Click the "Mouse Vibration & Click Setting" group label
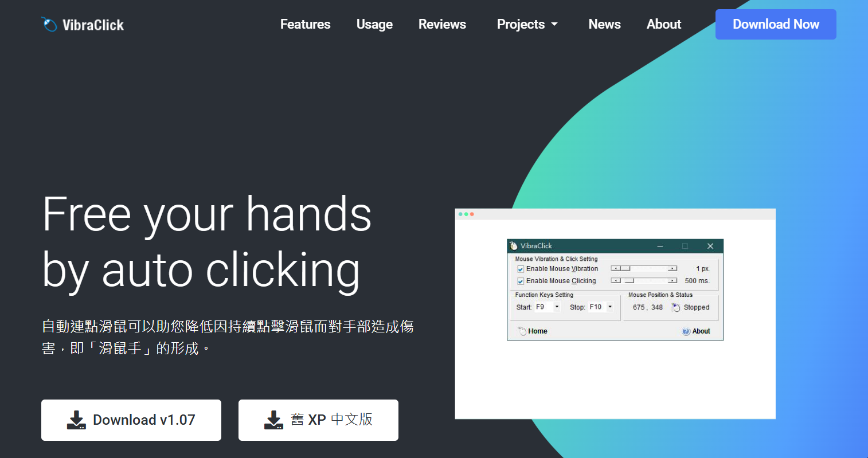Image resolution: width=868 pixels, height=458 pixels. [556, 259]
